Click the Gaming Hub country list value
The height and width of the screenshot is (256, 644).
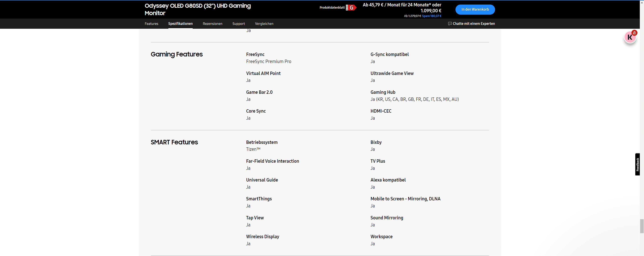click(415, 100)
